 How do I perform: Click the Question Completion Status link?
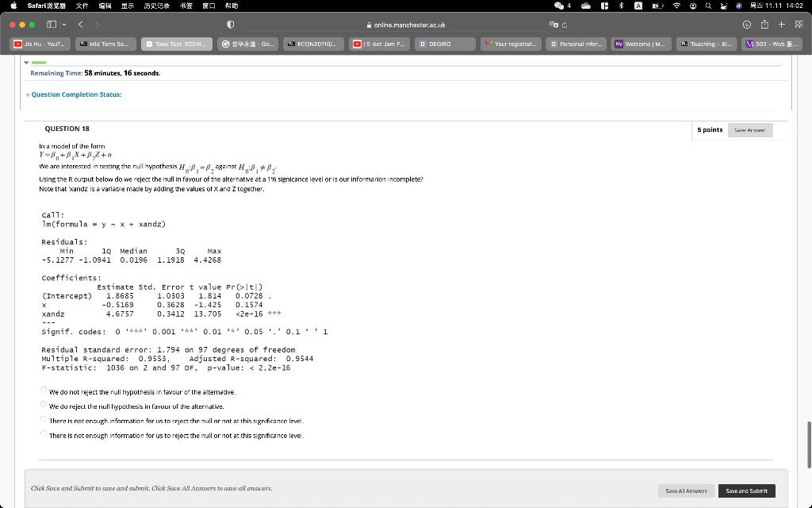(x=77, y=94)
